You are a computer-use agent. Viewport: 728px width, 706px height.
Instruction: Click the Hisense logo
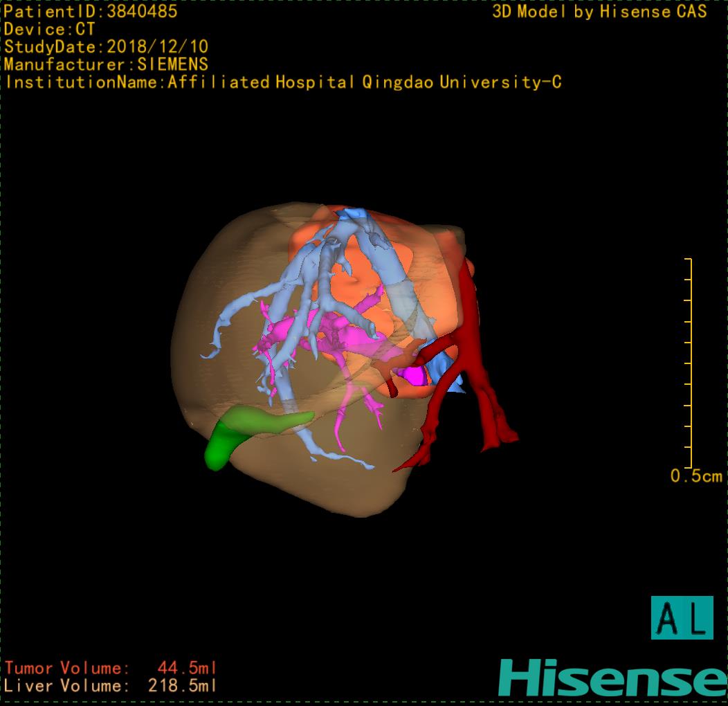(612, 678)
